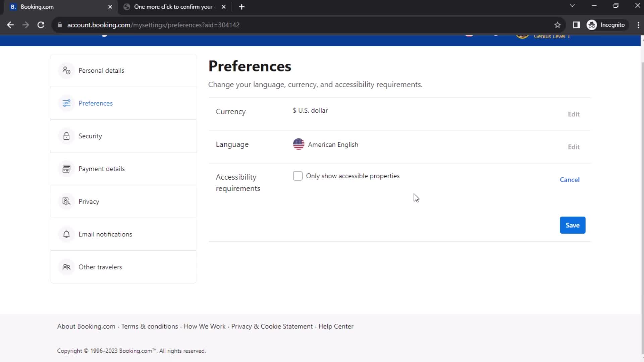Open the Personal details section
Screen dimensions: 644x362
click(101, 70)
